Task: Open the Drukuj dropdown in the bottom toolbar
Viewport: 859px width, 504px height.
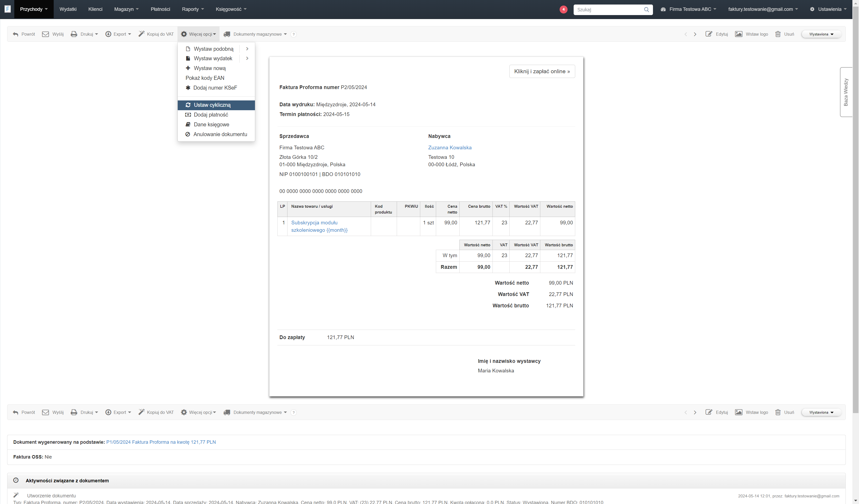Action: click(84, 412)
